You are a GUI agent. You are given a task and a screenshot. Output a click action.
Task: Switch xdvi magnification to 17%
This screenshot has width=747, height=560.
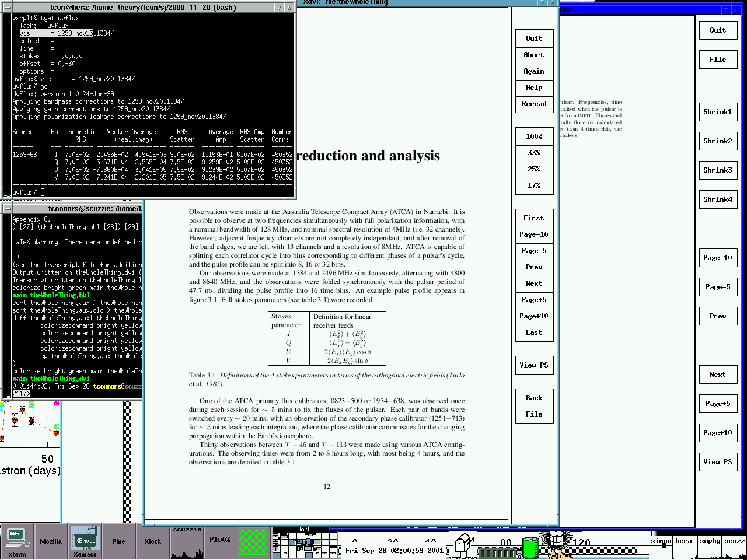(534, 185)
